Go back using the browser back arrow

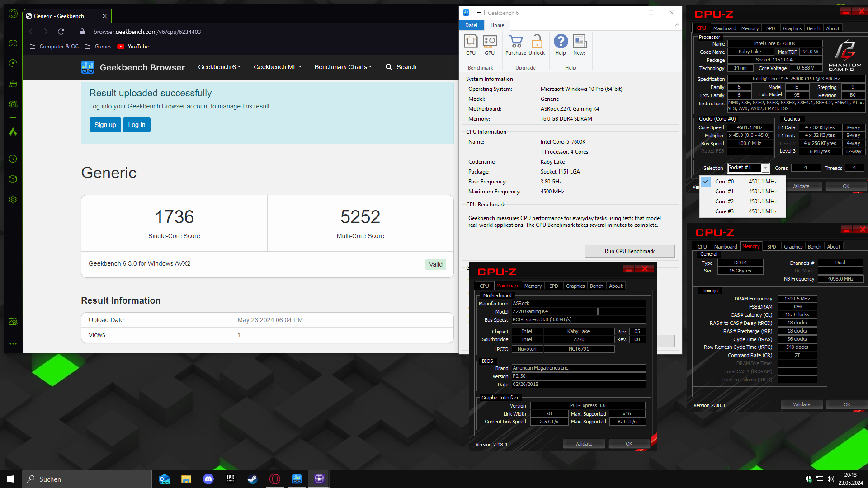31,32
